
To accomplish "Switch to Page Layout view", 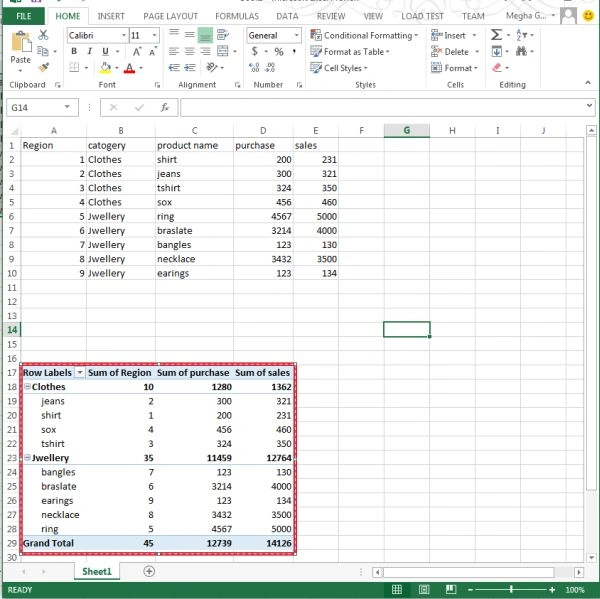I will pos(424,590).
